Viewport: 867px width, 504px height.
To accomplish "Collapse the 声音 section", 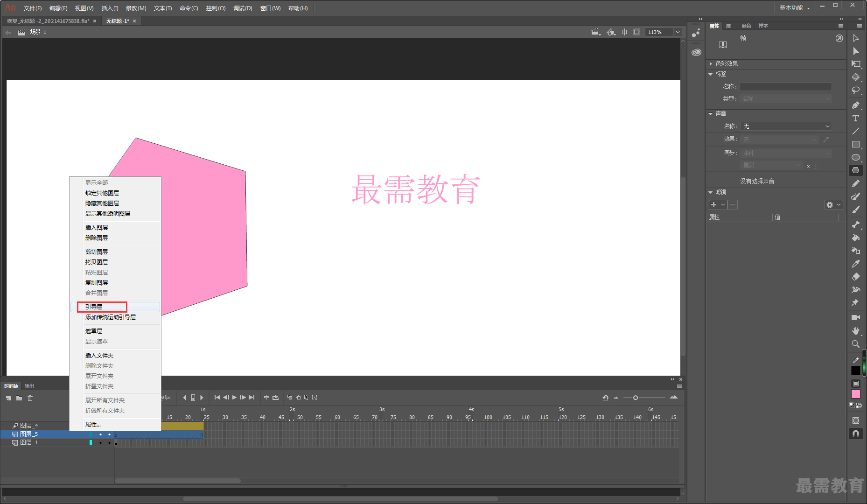I will pyautogui.click(x=711, y=114).
